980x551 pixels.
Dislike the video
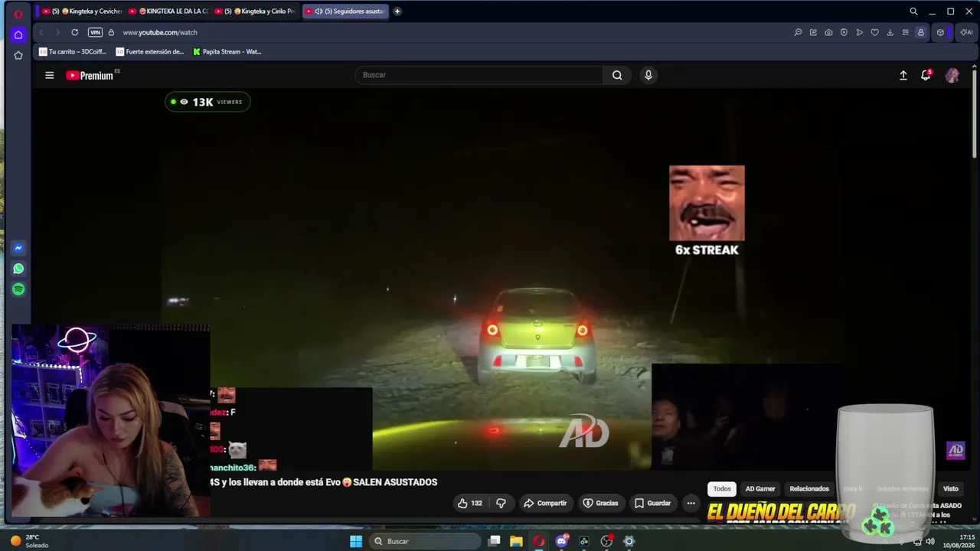(501, 503)
